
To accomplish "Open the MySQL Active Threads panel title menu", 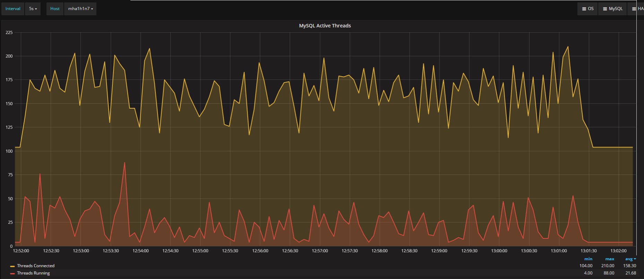I will point(325,26).
